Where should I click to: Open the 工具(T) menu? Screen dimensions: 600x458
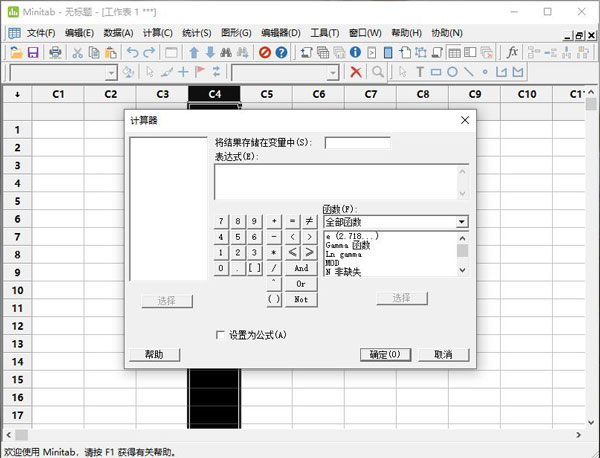324,33
